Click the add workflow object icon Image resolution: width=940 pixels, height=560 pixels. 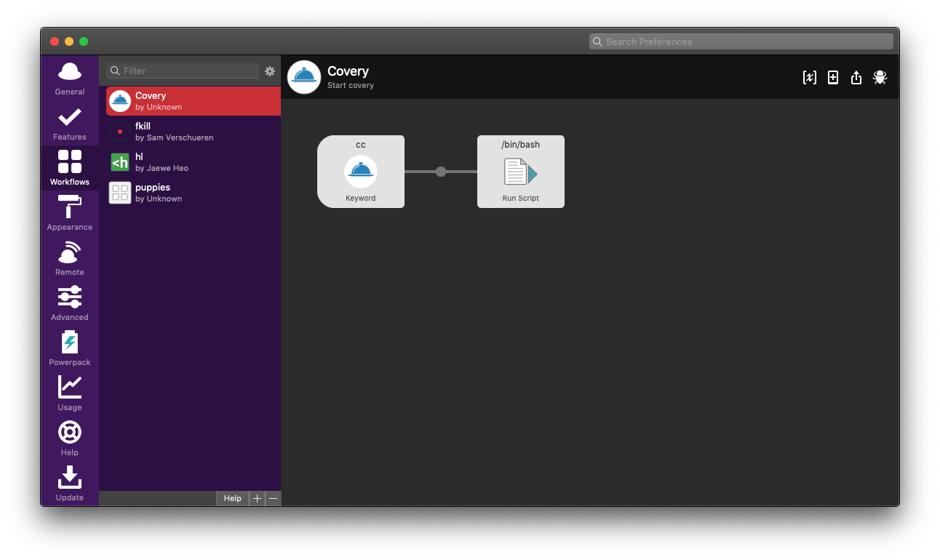pyautogui.click(x=833, y=77)
